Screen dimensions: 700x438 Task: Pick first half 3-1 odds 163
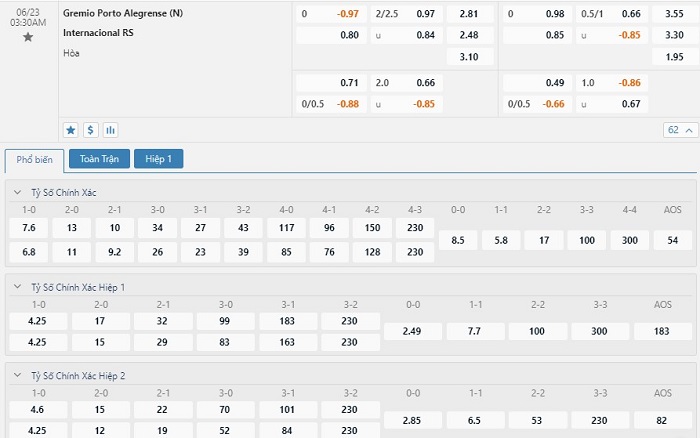288,342
